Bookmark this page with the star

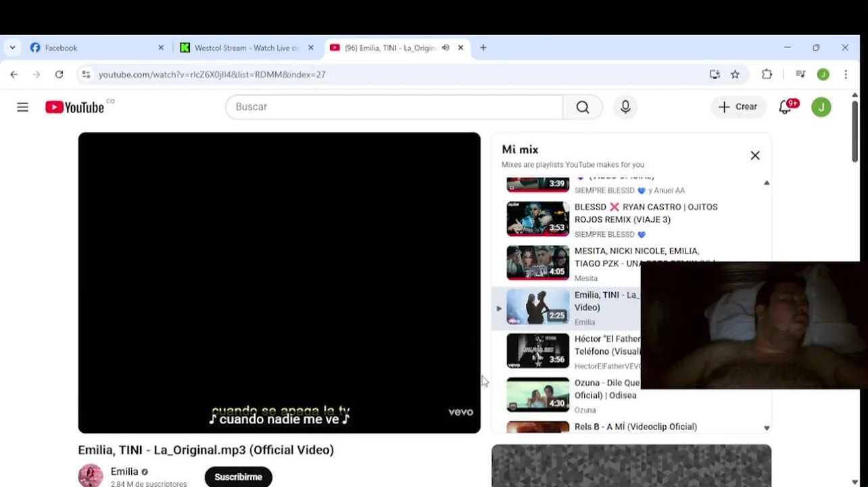click(735, 74)
